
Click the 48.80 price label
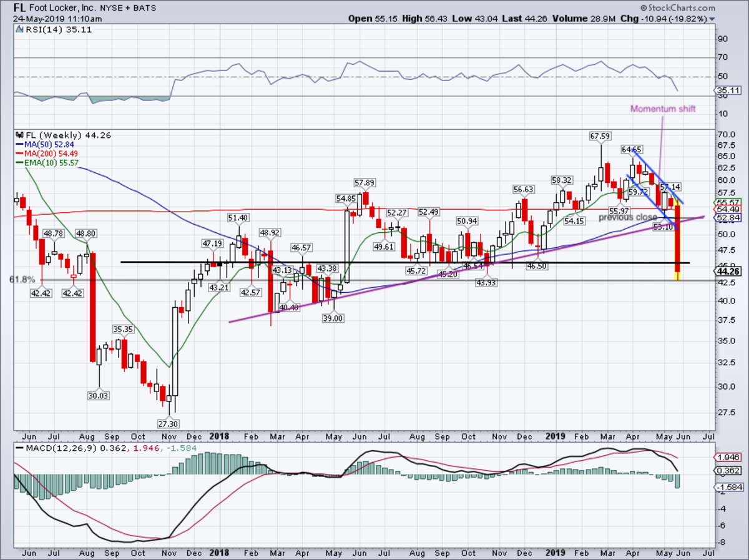click(85, 233)
